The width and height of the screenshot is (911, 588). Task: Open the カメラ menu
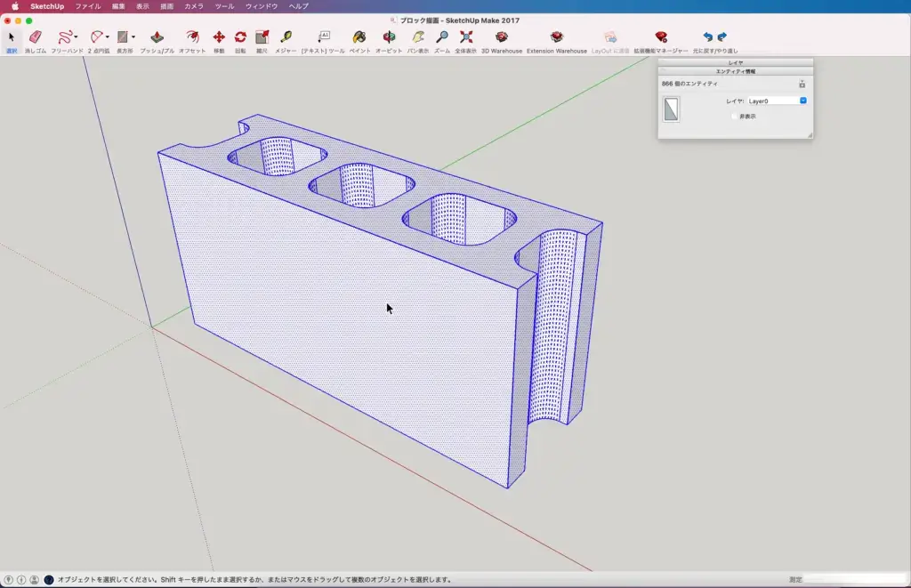pos(194,6)
